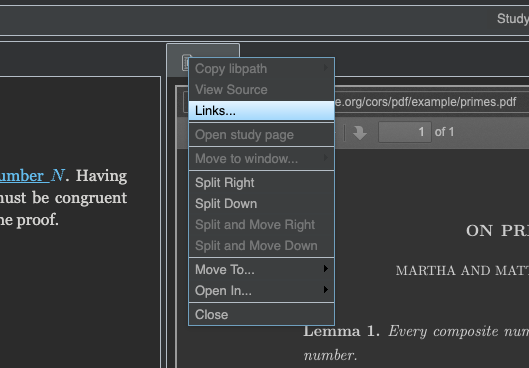Select Links... in the context menu
529x368 pixels.
(x=261, y=111)
